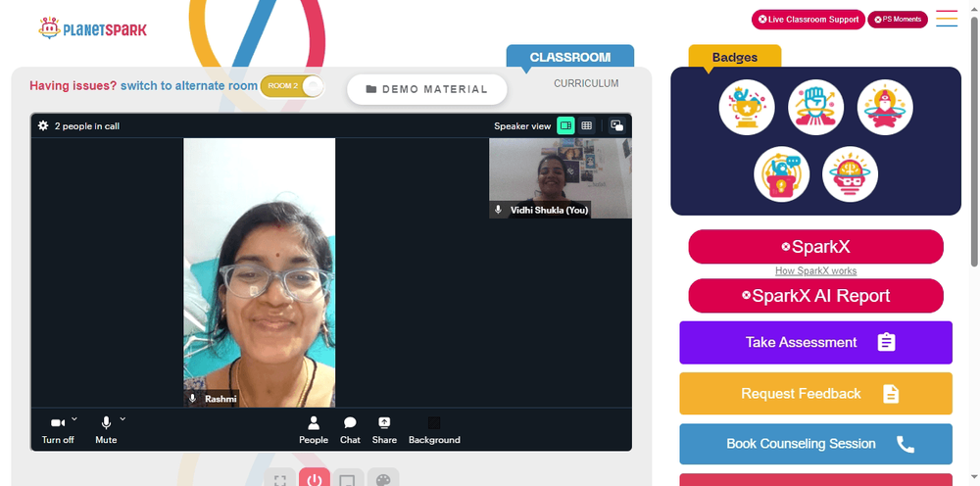Open SparkX AI Report
This screenshot has width=980, height=486.
point(815,296)
